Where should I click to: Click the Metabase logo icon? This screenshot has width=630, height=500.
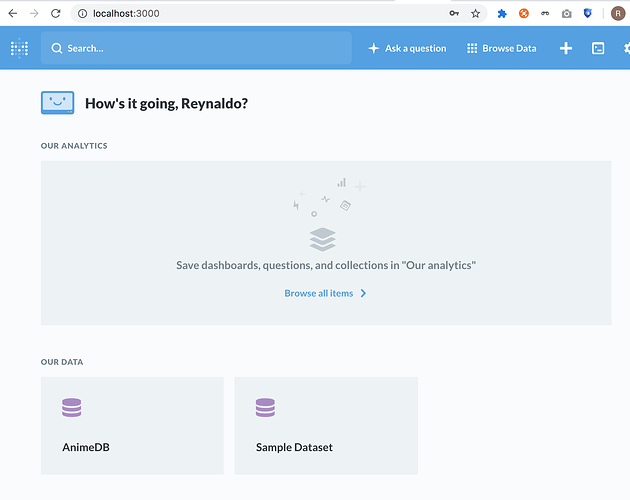coord(19,48)
